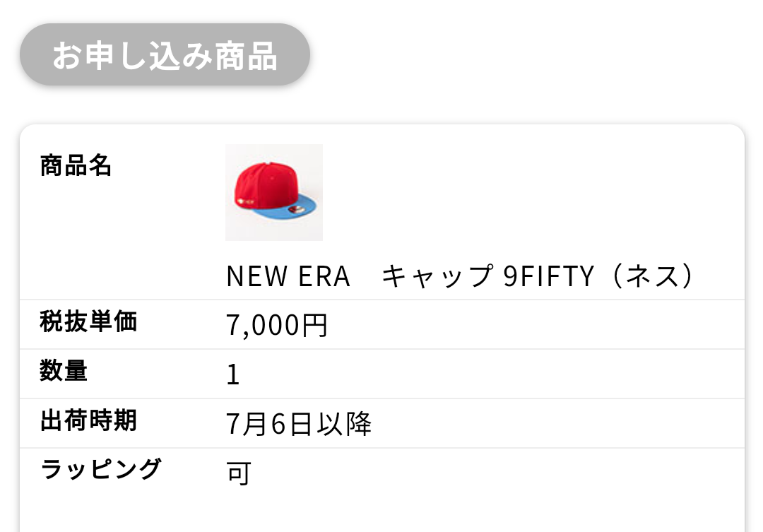Open the red cap product thumbnail
Viewport: 763px width, 532px height.
(x=274, y=192)
